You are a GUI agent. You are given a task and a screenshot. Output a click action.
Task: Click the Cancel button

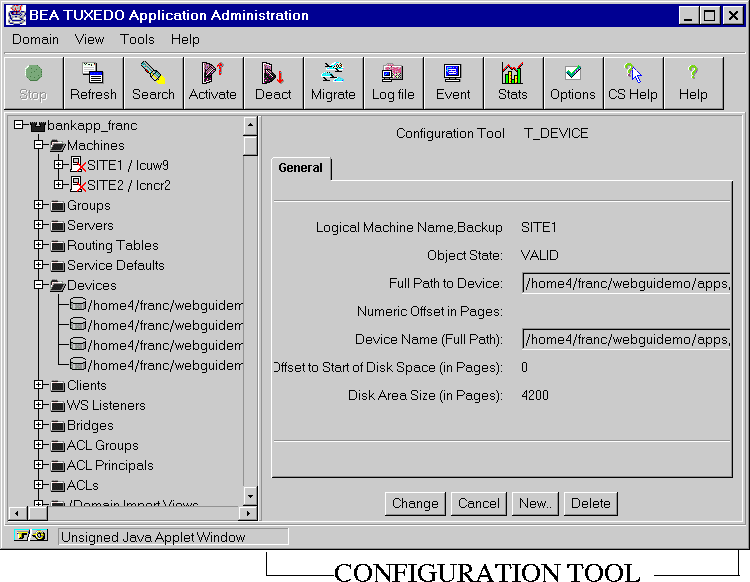tap(479, 504)
